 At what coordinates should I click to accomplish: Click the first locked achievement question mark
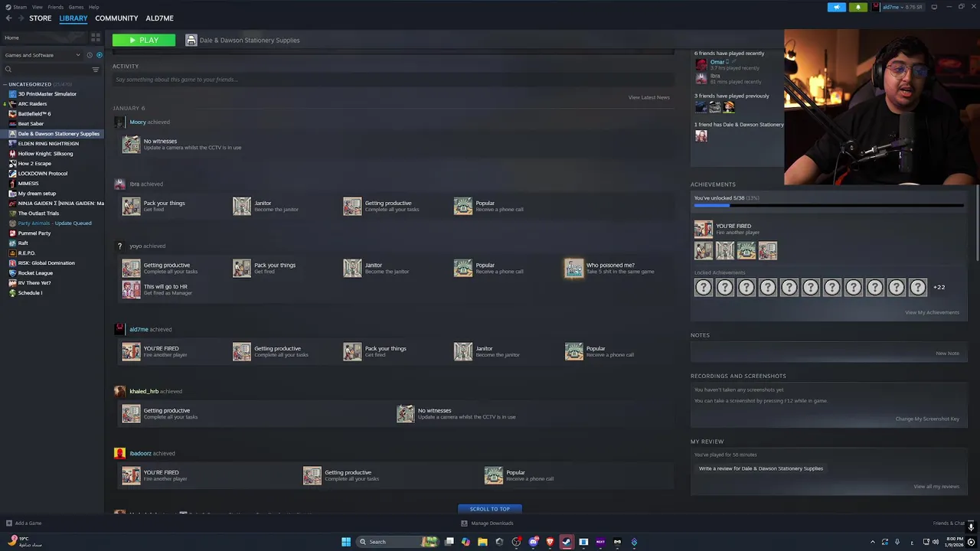click(x=703, y=287)
